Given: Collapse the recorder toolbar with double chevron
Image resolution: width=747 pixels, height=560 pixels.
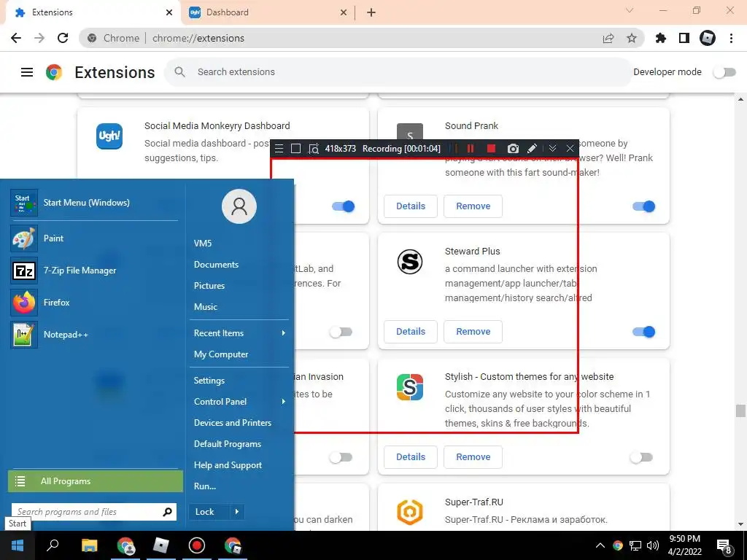Looking at the screenshot, I should click(553, 149).
